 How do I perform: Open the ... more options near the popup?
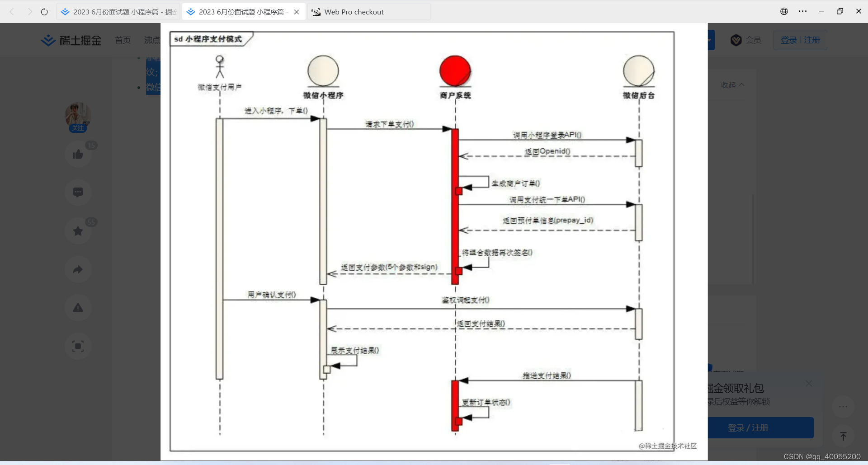coord(843,407)
